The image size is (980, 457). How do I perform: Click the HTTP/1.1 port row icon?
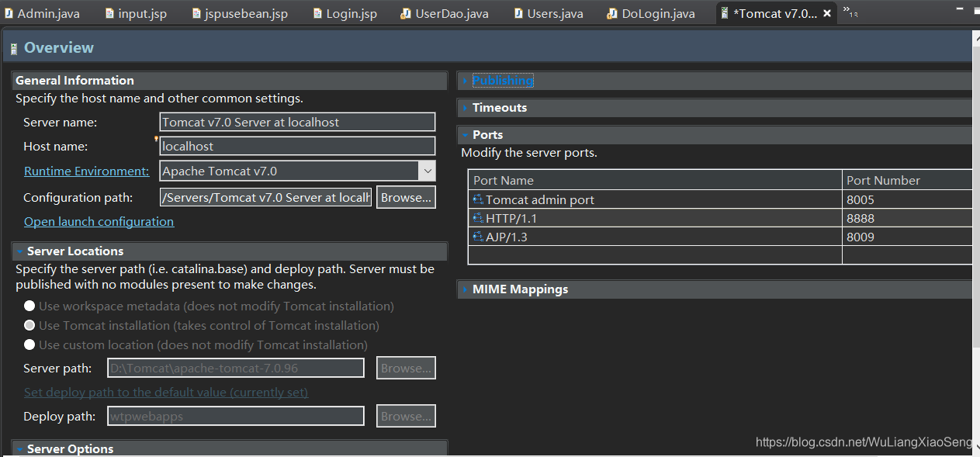tap(478, 218)
